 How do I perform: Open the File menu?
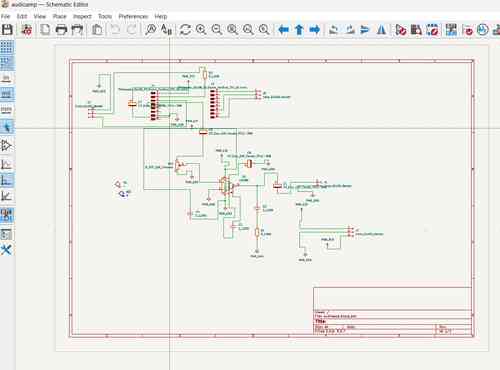[6, 16]
